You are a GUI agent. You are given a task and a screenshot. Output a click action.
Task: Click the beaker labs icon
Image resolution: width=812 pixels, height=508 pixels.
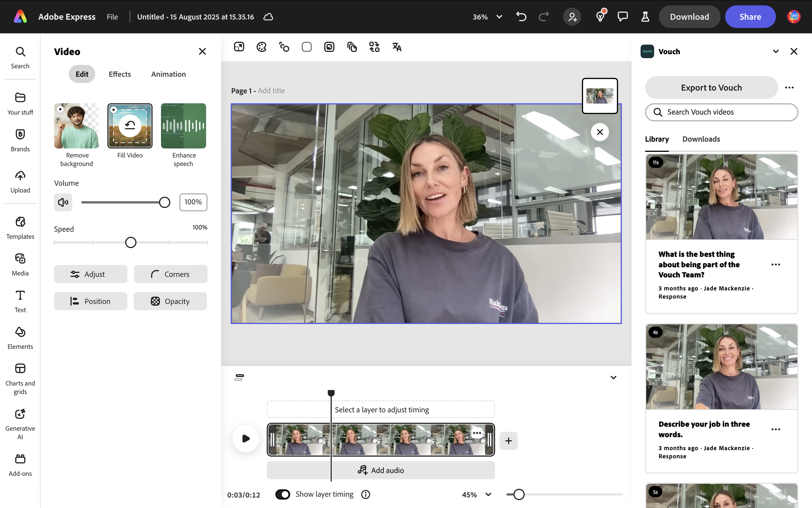645,16
